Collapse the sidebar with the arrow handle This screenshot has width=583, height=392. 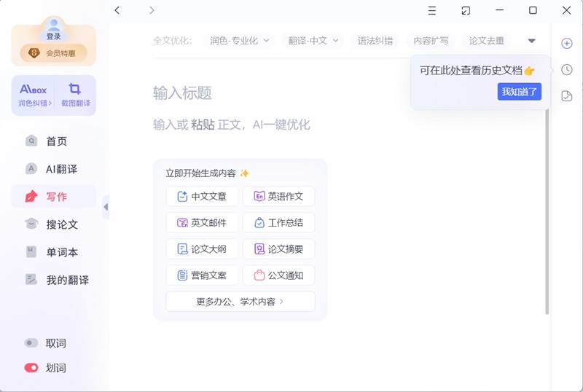coord(106,207)
